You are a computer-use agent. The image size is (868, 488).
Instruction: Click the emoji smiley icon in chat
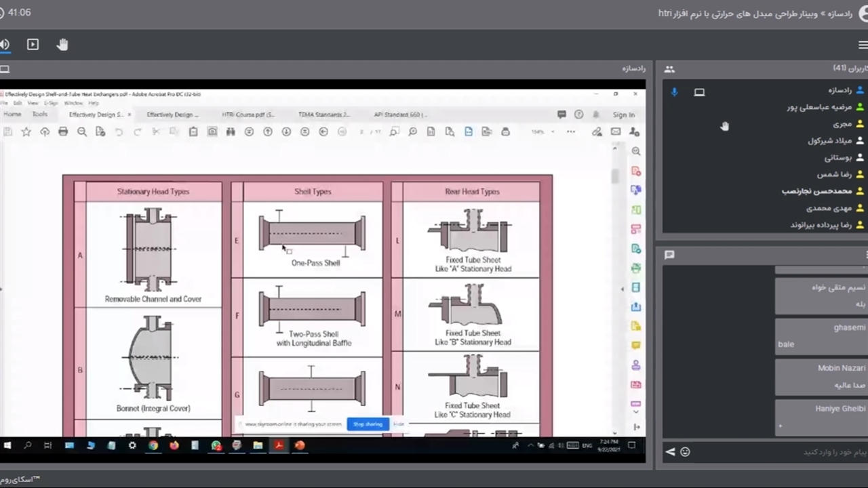(685, 452)
